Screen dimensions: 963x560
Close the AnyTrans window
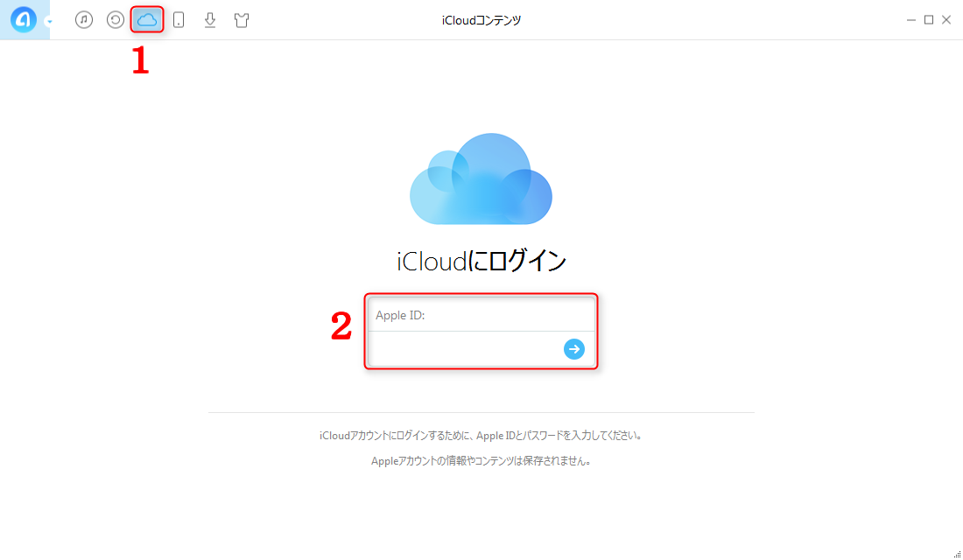point(946,19)
